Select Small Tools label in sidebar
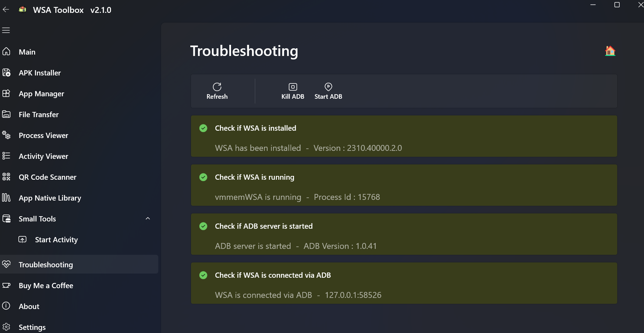 37,219
